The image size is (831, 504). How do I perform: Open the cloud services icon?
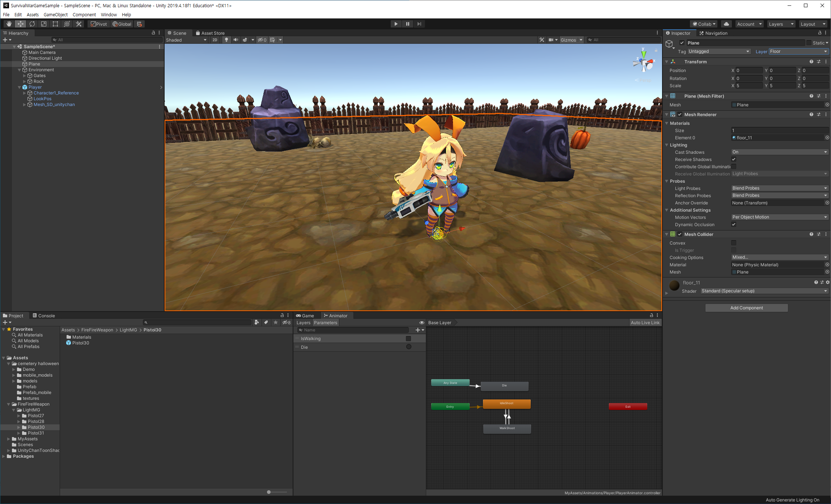click(x=726, y=24)
